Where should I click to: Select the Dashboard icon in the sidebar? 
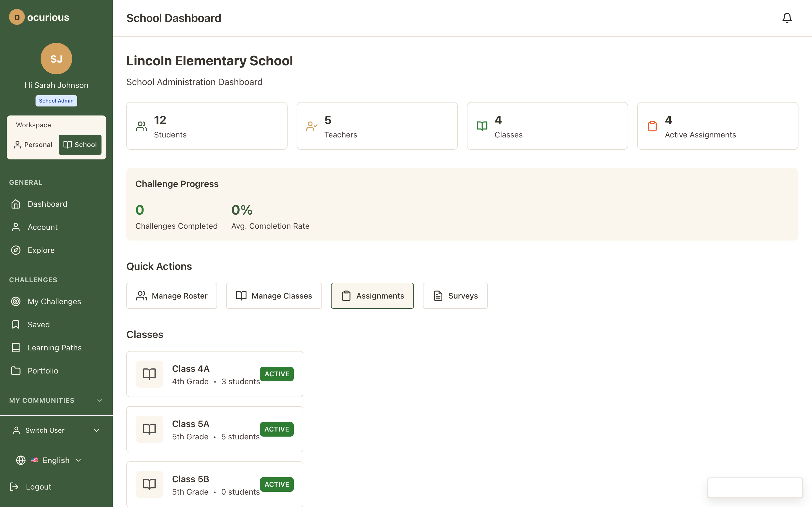pyautogui.click(x=16, y=204)
